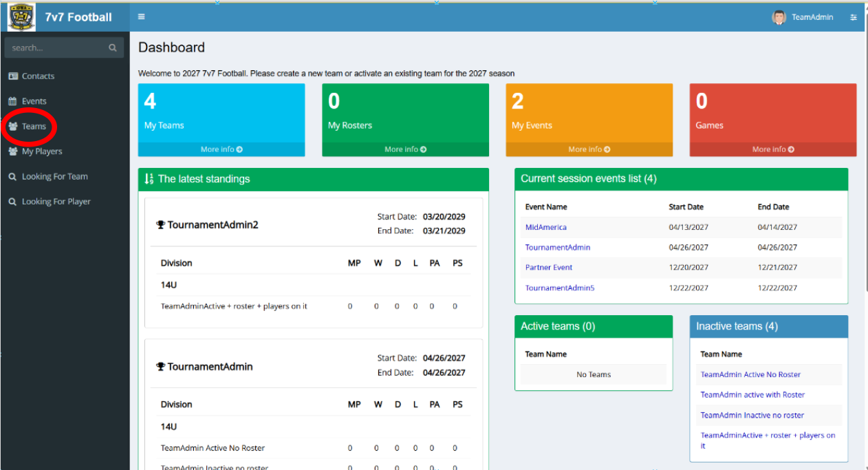Open Looking For Player page

point(56,202)
